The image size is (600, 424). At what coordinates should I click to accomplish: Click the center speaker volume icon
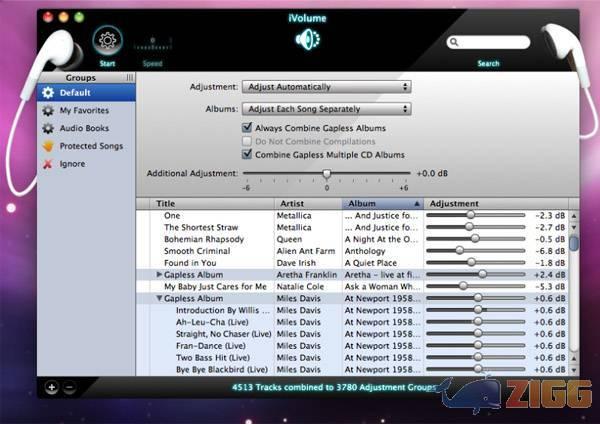[x=307, y=40]
